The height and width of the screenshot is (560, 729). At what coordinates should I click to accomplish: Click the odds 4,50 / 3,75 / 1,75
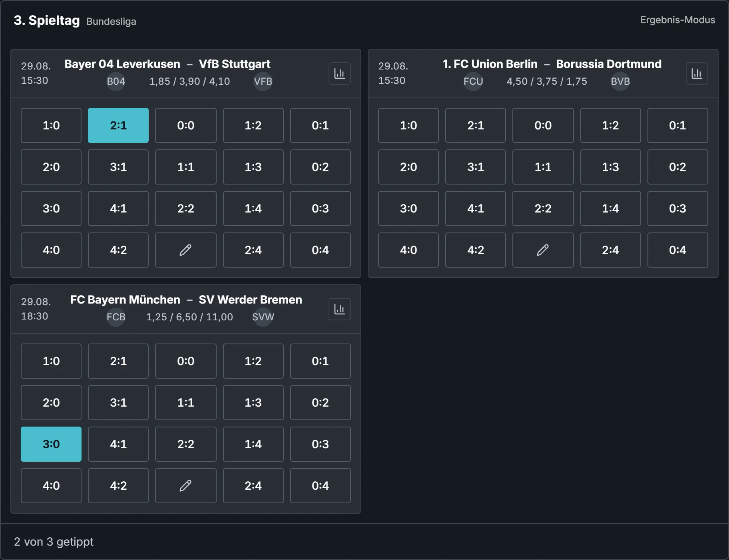[547, 81]
